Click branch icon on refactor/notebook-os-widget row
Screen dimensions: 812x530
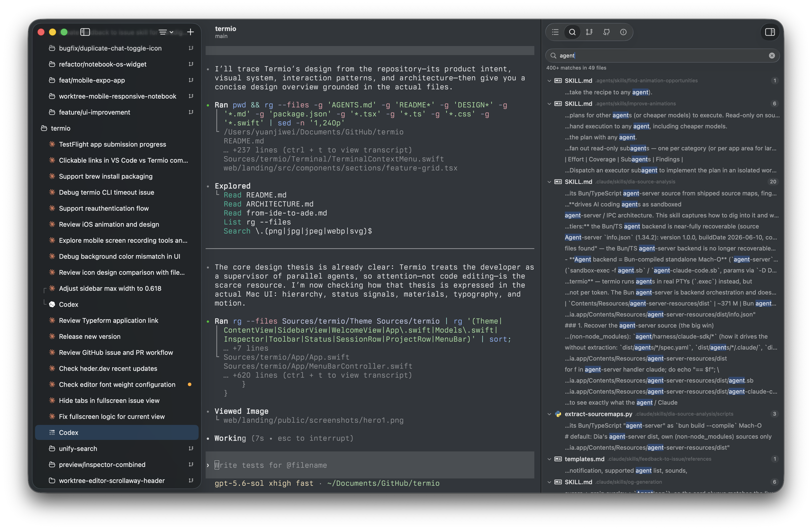click(x=191, y=64)
